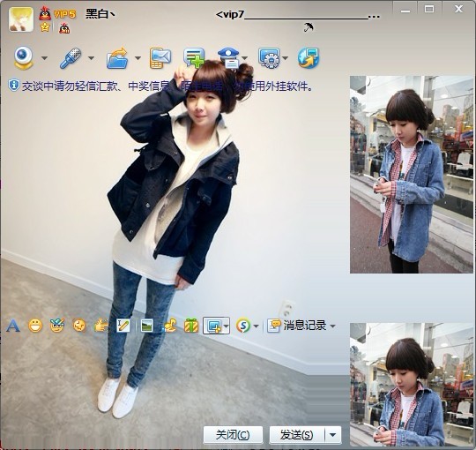Open font settings with the A icon
The image size is (476, 450).
[13, 326]
